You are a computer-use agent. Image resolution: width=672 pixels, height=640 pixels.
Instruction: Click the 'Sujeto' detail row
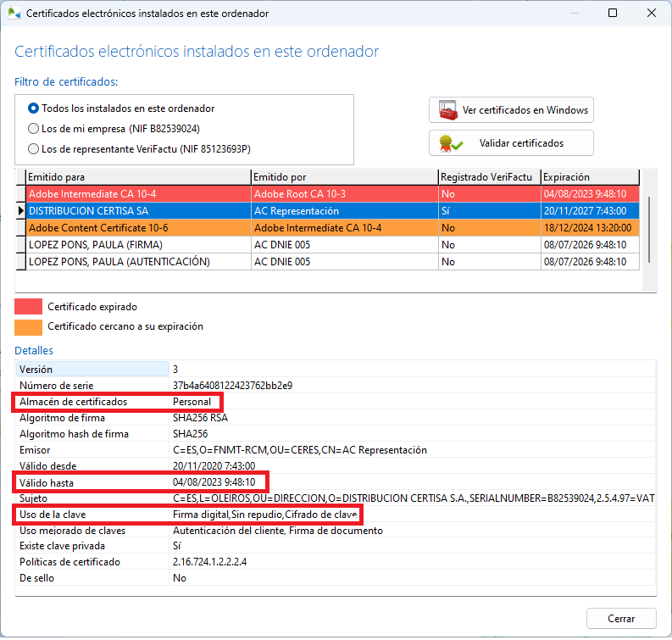click(x=336, y=498)
